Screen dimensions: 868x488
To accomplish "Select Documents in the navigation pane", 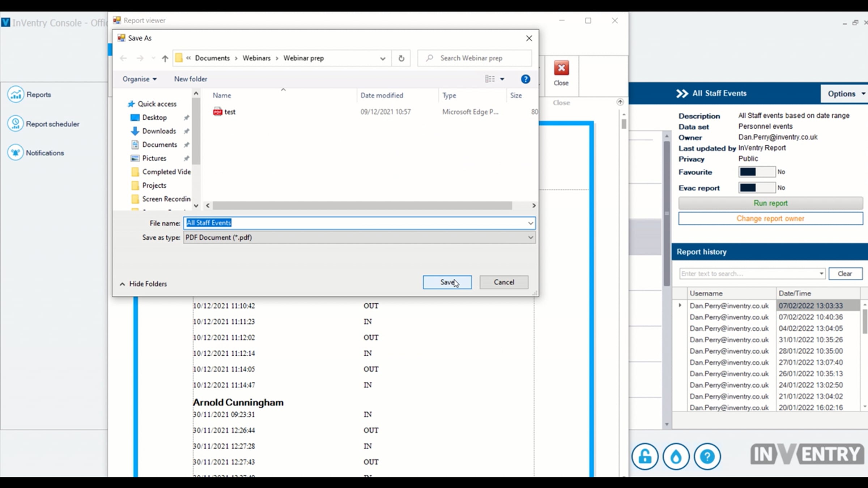I will (x=159, y=145).
